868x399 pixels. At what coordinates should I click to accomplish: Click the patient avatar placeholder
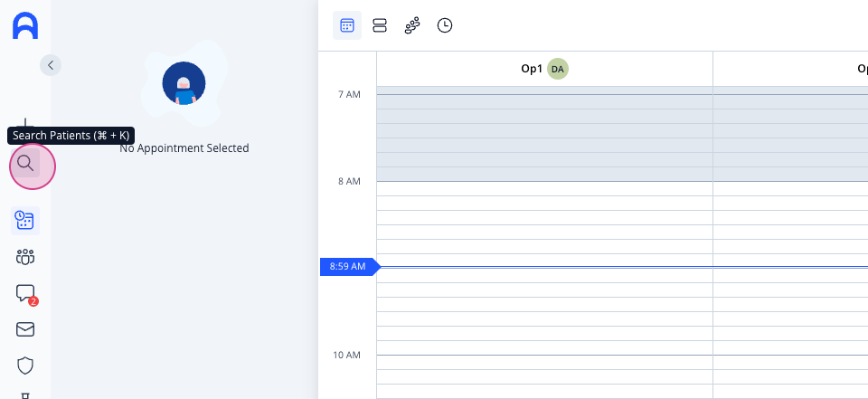coord(184,83)
